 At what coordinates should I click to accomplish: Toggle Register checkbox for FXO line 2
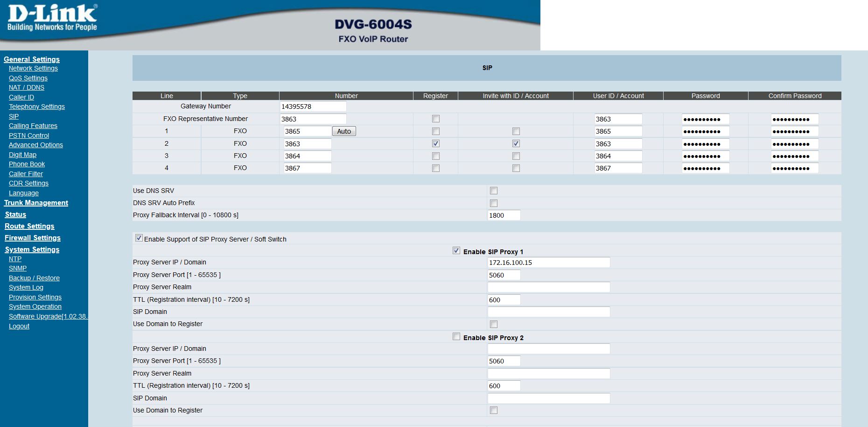pyautogui.click(x=435, y=143)
